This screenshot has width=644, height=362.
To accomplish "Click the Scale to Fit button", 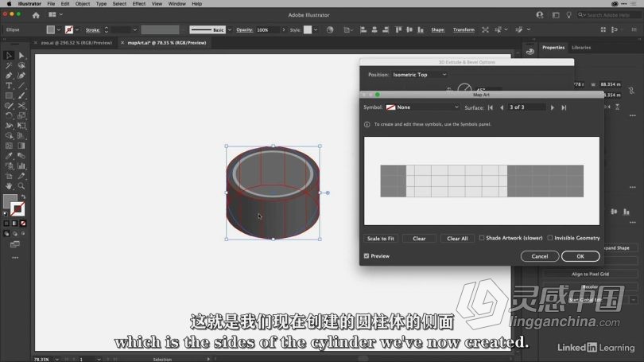I will tap(380, 239).
